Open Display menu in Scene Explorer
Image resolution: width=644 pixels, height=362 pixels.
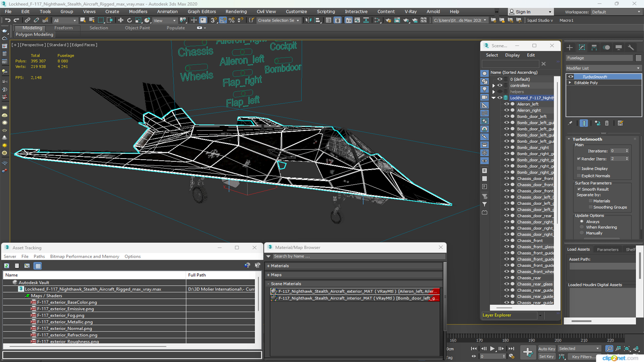tap(512, 55)
